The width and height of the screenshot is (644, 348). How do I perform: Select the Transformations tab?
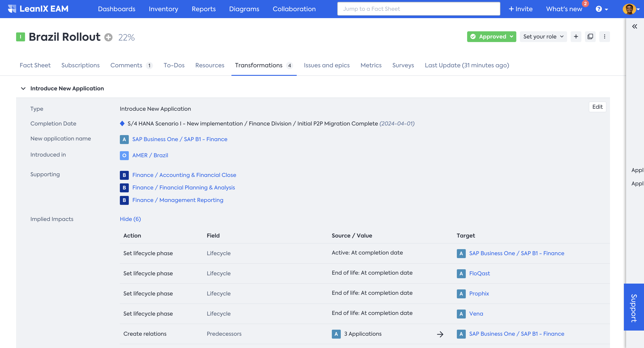(264, 65)
